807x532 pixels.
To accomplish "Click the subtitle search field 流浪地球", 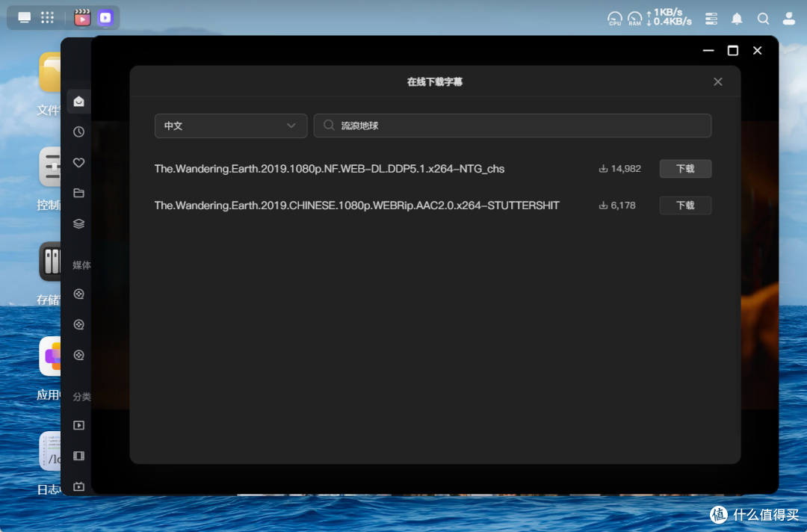I will point(513,126).
